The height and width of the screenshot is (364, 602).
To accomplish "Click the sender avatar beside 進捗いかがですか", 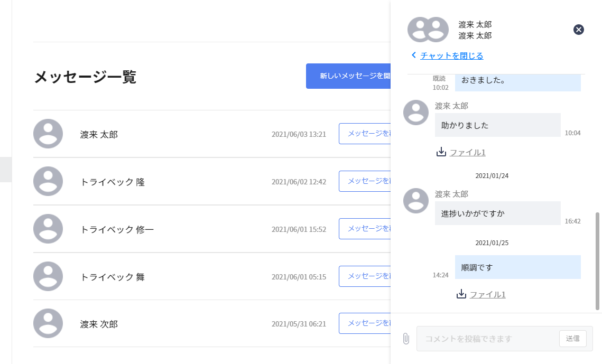I will (x=416, y=201).
